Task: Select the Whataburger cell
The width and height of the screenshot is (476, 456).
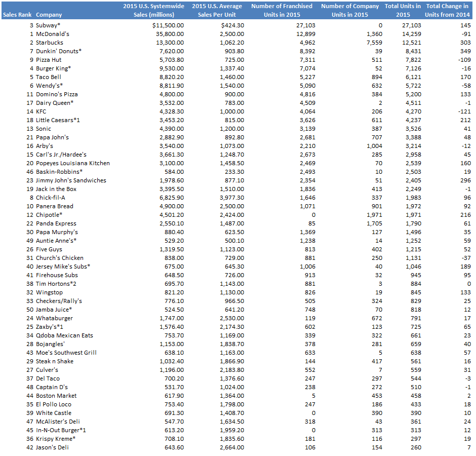Action: coord(54,318)
